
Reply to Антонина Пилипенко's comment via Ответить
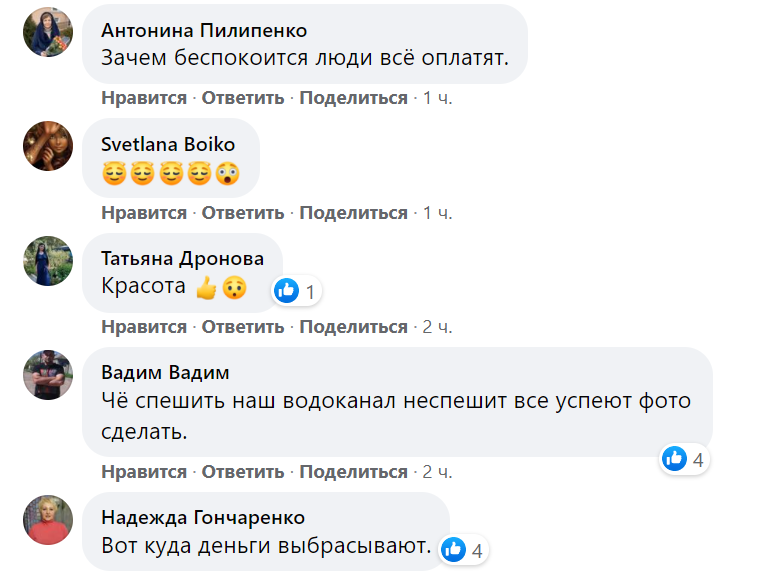click(x=243, y=98)
